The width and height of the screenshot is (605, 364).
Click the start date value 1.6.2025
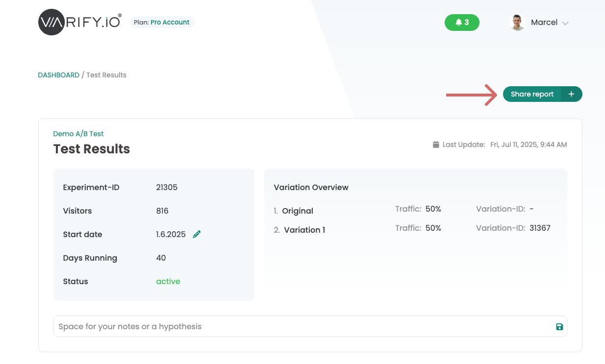171,234
